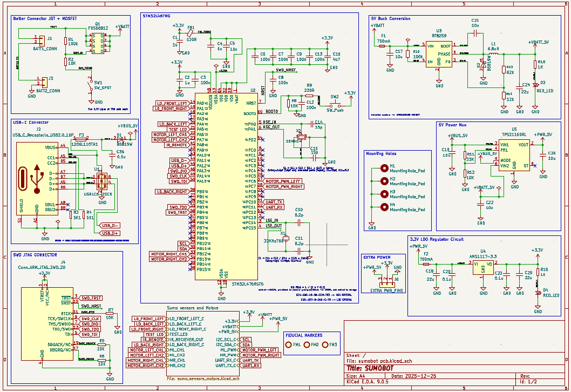
Task: Click the Date: 2025-12-25 field
Action: click(x=414, y=376)
